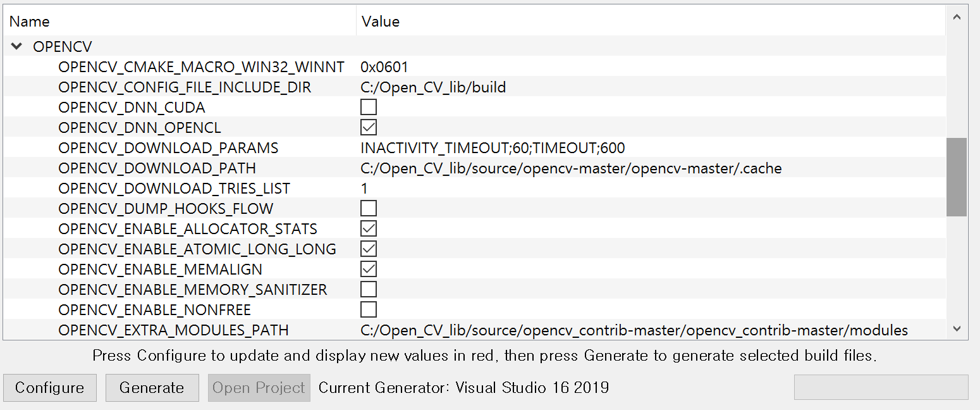The image size is (980, 410).
Task: Enable the OPENCV_DNN_CUDA checkbox
Action: pos(369,107)
